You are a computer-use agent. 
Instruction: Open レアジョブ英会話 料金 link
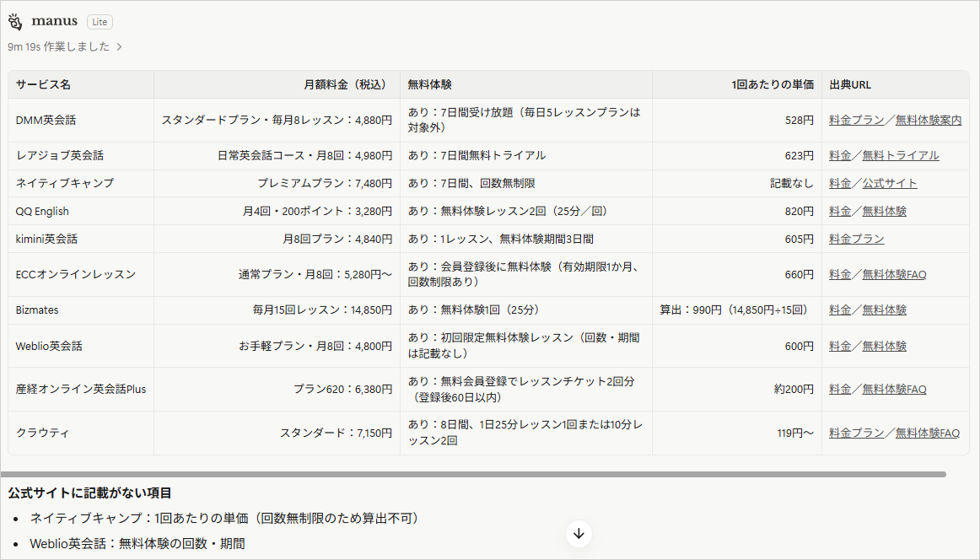pos(840,156)
